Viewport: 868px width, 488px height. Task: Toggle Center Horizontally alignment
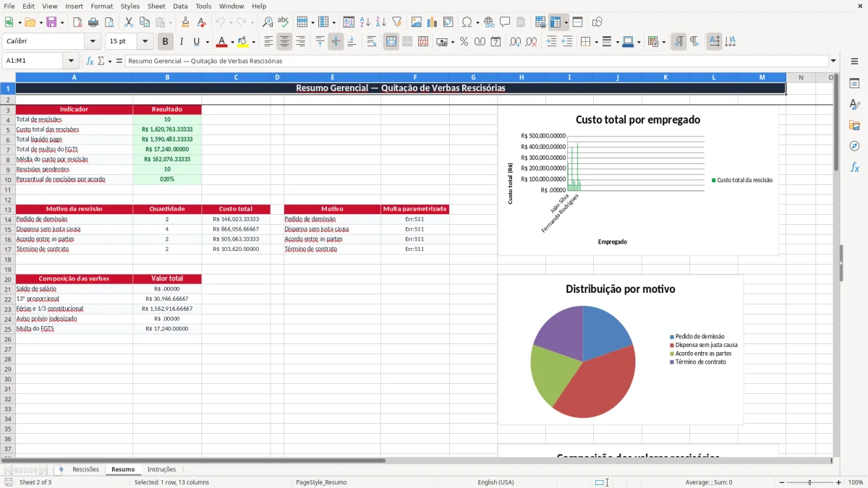click(284, 42)
